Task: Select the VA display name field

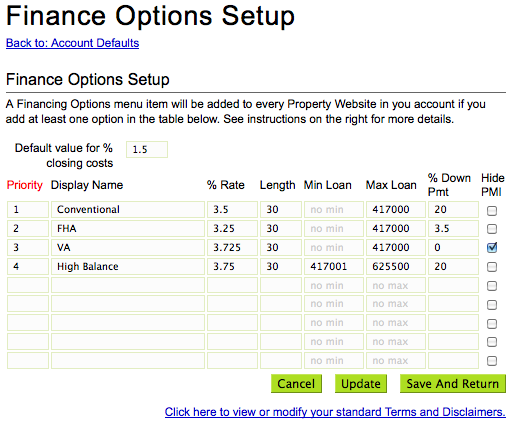Action: click(x=128, y=248)
